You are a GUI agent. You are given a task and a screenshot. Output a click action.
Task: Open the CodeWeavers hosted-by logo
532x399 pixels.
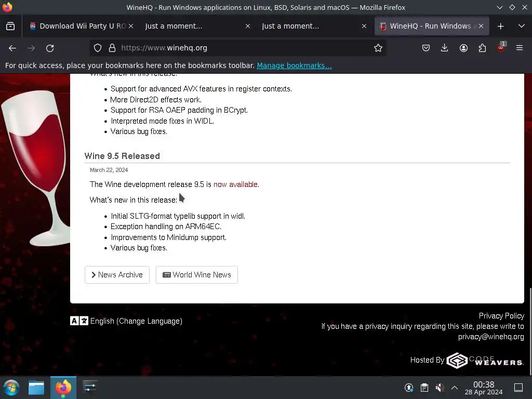485,361
